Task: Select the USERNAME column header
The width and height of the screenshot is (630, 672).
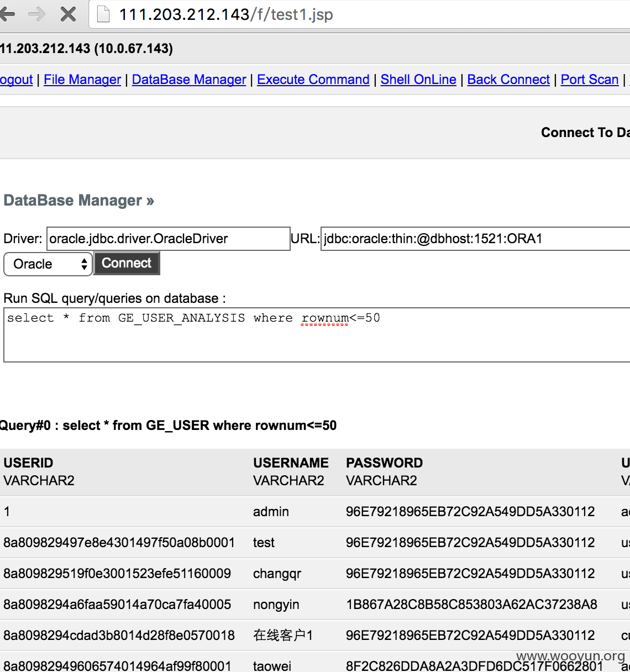Action: pos(291,463)
